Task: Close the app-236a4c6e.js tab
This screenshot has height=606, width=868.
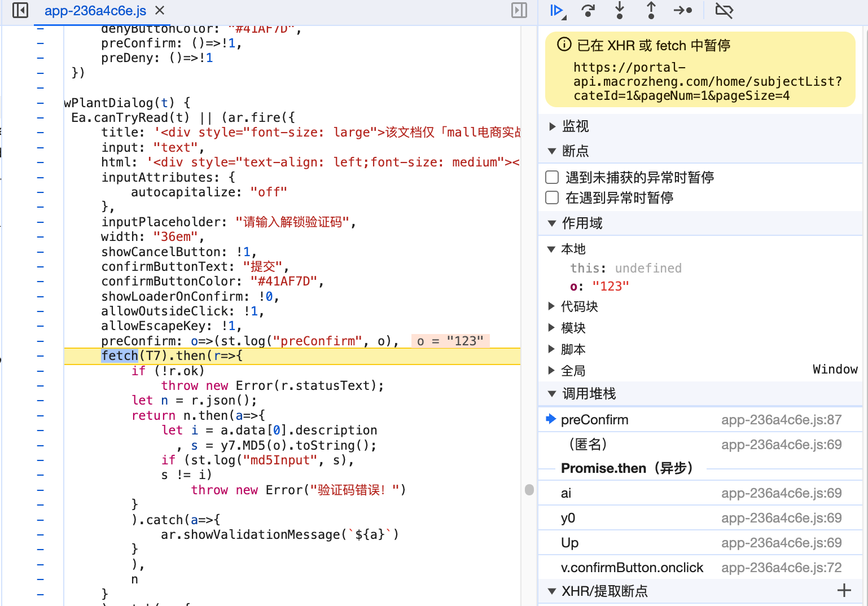Action: 160,11
